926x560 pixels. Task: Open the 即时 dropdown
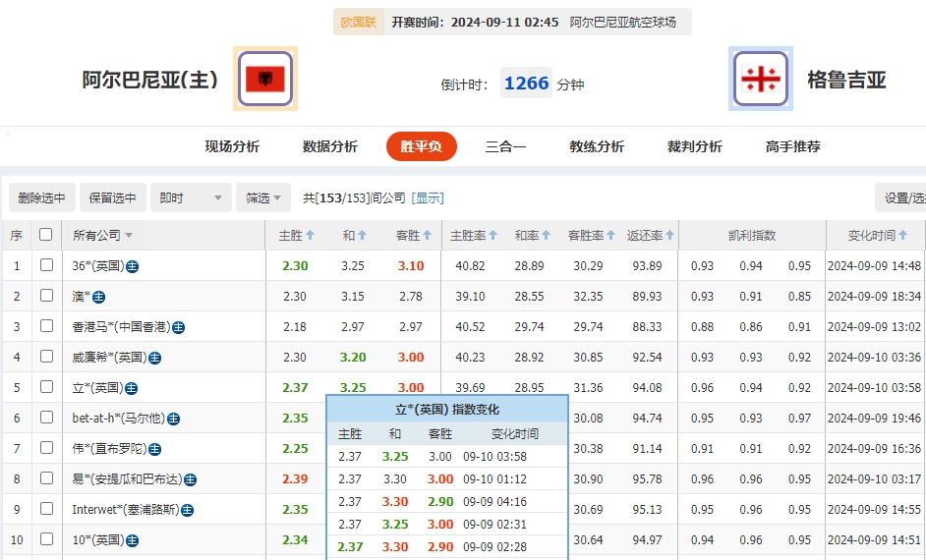click(x=192, y=197)
